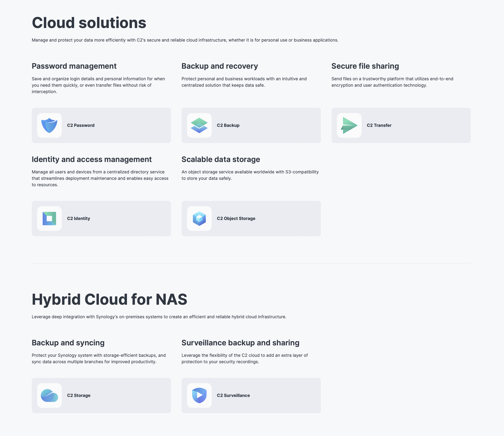Image resolution: width=504 pixels, height=436 pixels.
Task: Open the C2 Identity link
Action: pyautogui.click(x=101, y=219)
